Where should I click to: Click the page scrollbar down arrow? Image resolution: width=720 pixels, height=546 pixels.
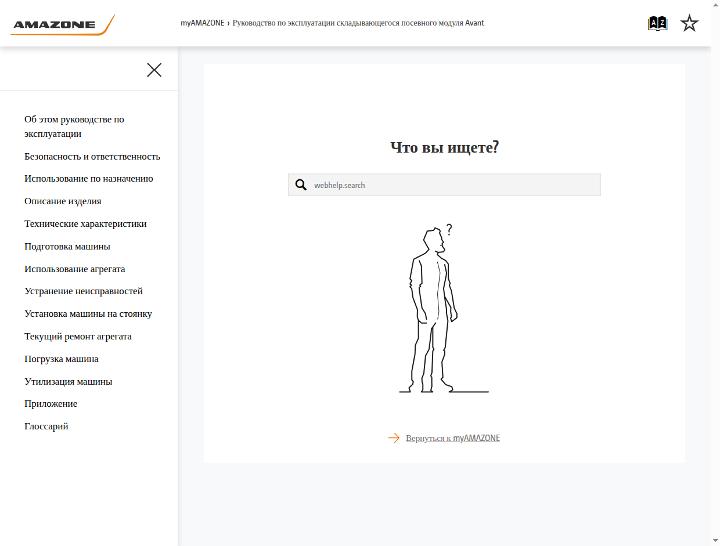tap(715, 541)
